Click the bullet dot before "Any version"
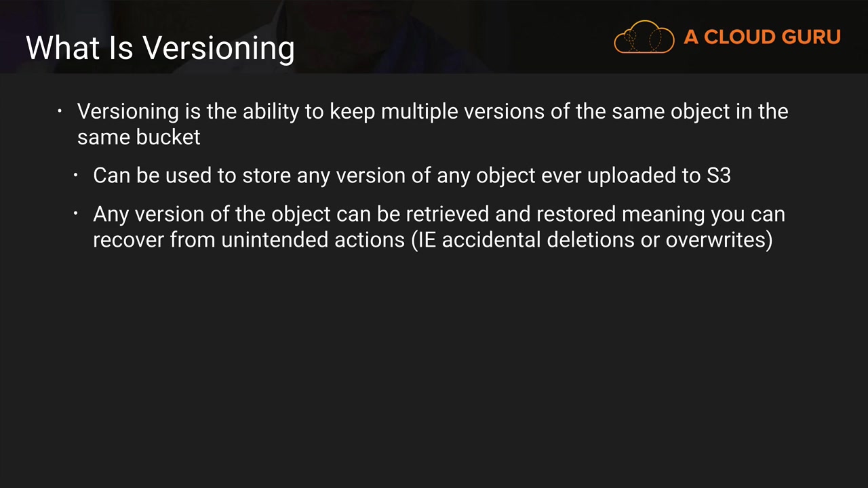Viewport: 868px width, 488px height. pos(77,214)
